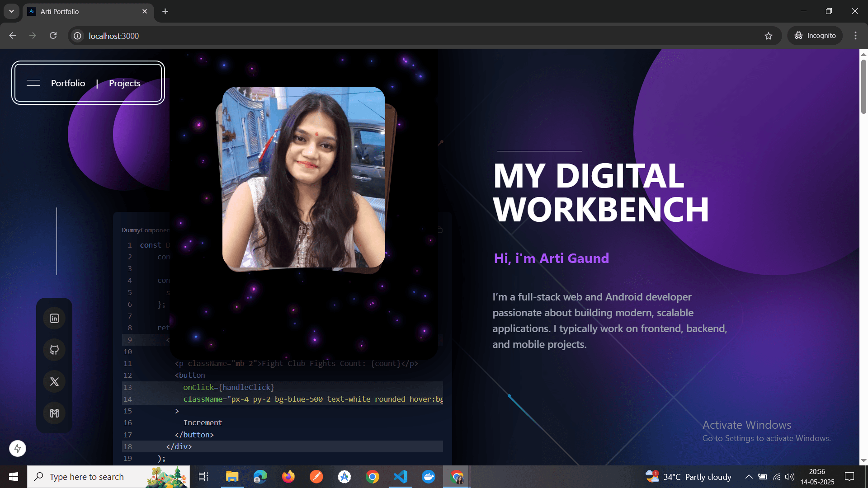Launch Postman from the taskbar
Viewport: 868px width, 488px height.
click(316, 477)
